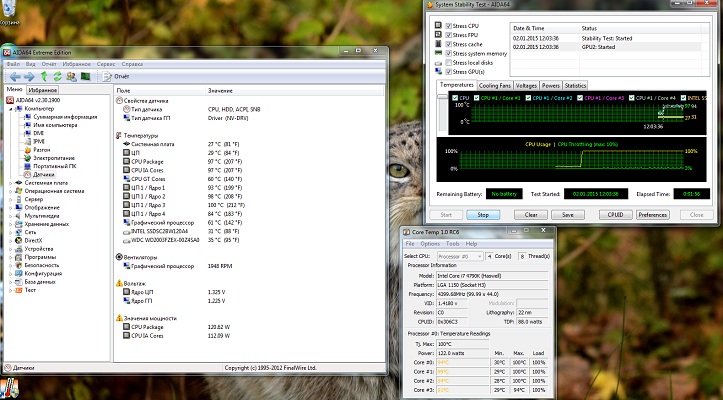Open the Сервис menu in AIDA64
The width and height of the screenshot is (723, 400).
[x=104, y=63]
